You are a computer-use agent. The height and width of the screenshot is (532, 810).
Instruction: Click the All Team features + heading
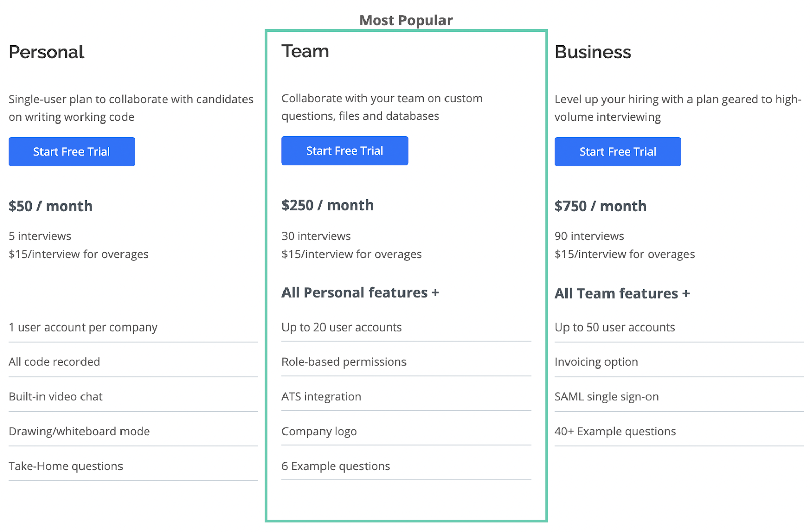tap(622, 294)
